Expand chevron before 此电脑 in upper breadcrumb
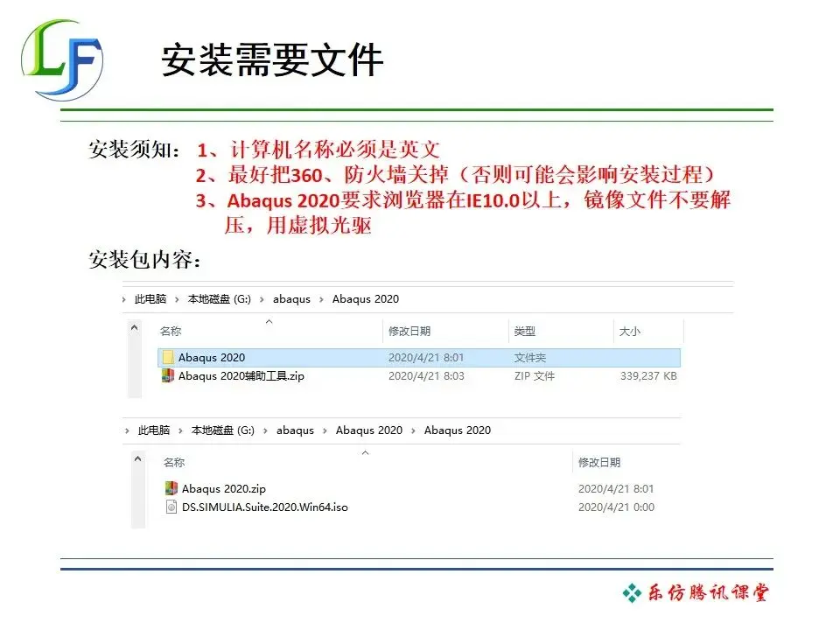The height and width of the screenshot is (630, 840). (123, 299)
